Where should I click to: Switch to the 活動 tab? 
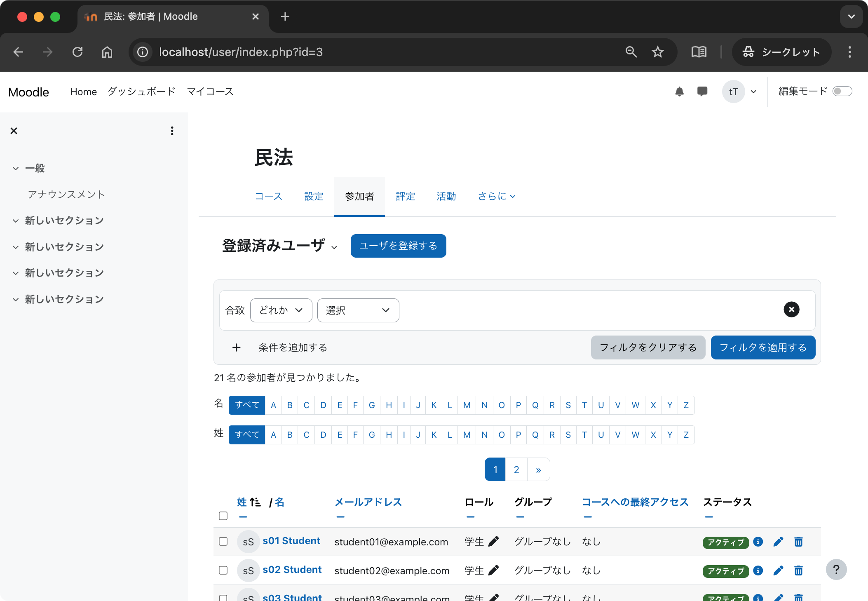click(446, 196)
